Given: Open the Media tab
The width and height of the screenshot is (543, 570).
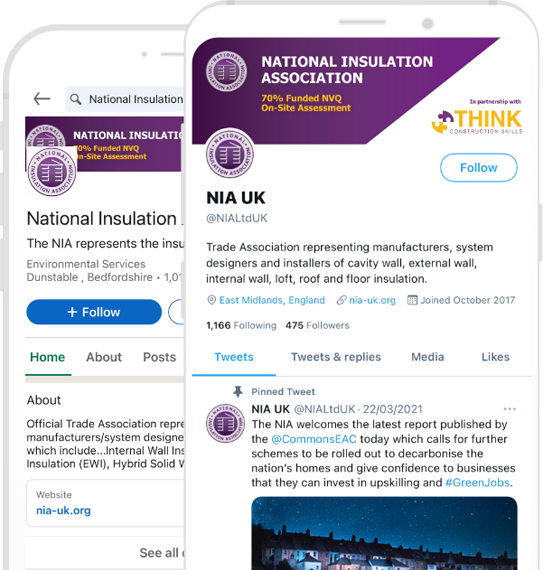Looking at the screenshot, I should (427, 357).
